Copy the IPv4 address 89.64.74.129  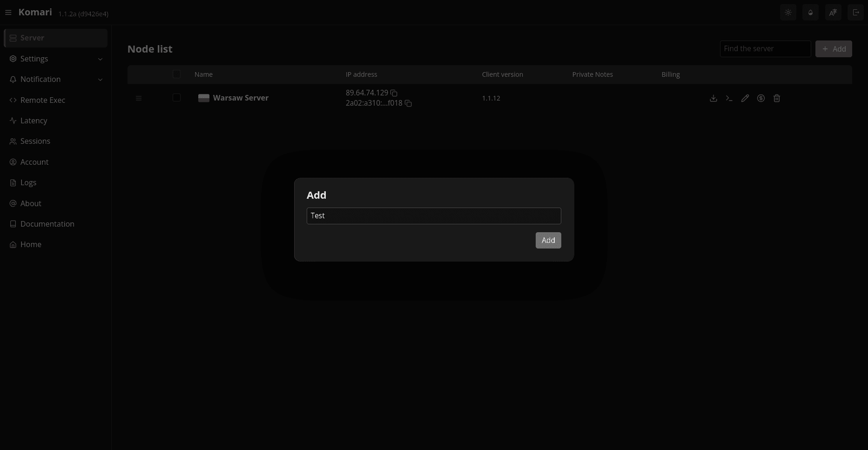pyautogui.click(x=394, y=93)
